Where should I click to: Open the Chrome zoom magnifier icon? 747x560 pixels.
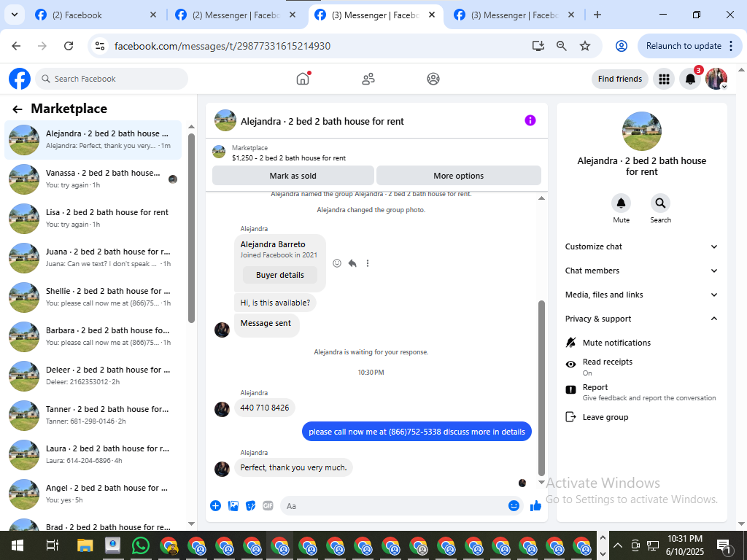coord(562,46)
